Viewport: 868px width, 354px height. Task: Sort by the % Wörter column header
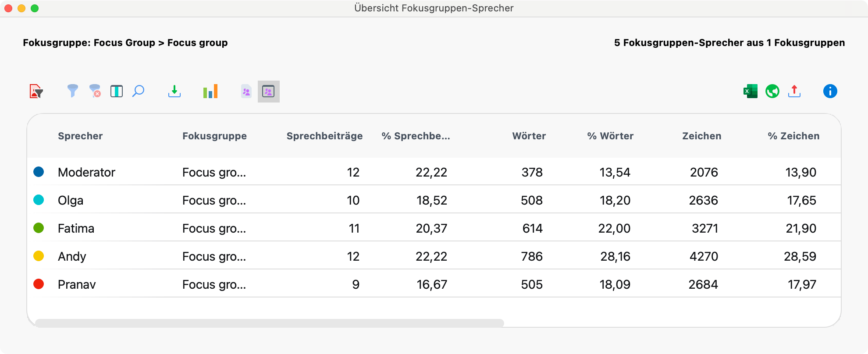610,136
